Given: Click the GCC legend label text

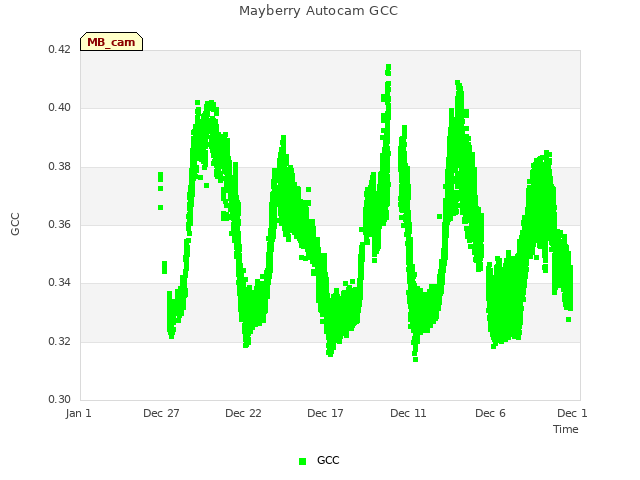Looking at the screenshot, I should point(328,460).
